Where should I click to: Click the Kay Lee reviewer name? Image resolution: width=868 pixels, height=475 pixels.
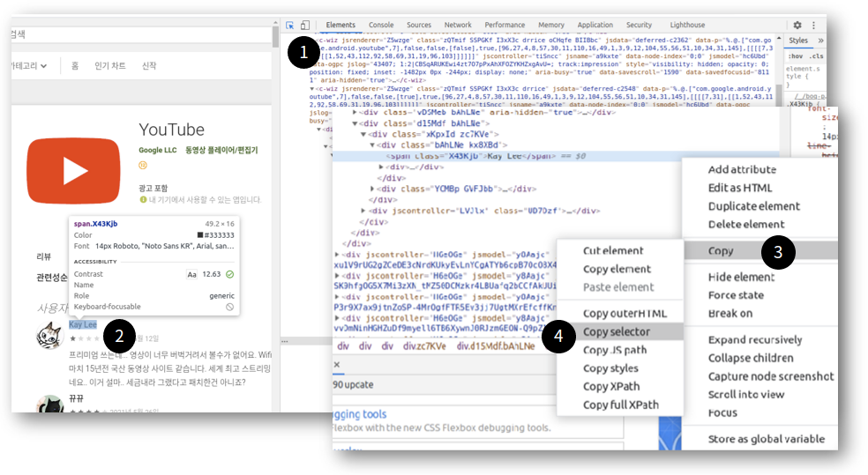(x=83, y=324)
